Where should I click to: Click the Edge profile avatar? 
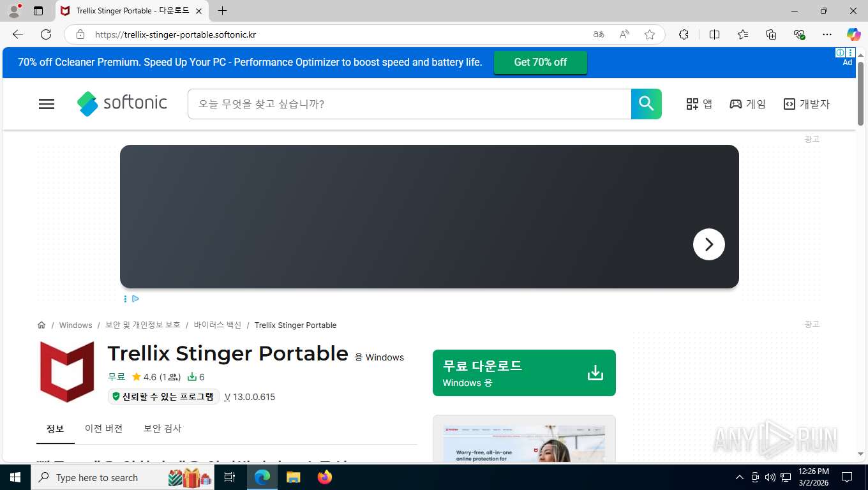14,11
